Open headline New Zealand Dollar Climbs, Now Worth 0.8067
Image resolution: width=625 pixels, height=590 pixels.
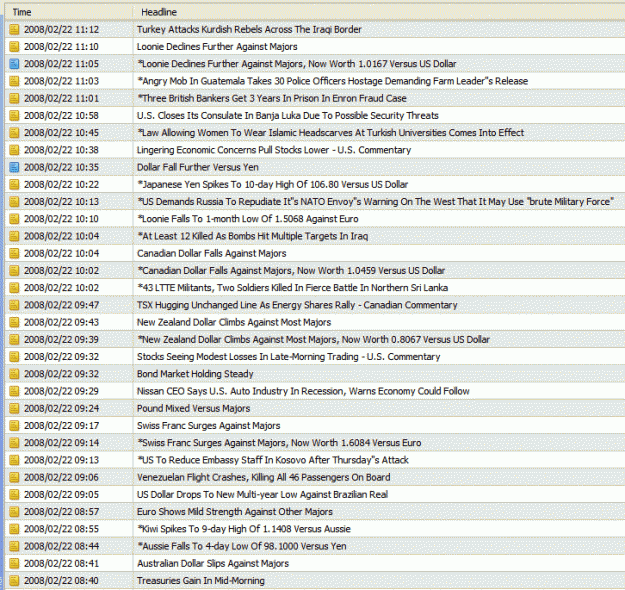click(x=313, y=340)
